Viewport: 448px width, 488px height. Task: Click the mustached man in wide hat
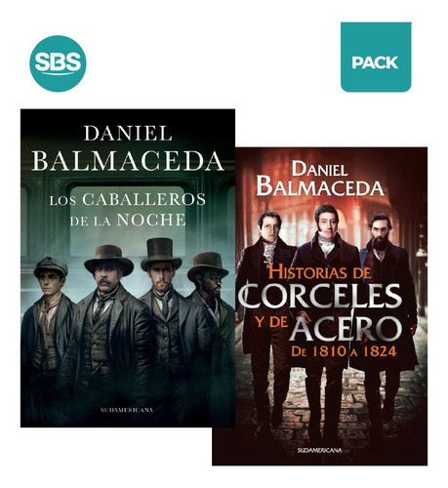click(109, 325)
